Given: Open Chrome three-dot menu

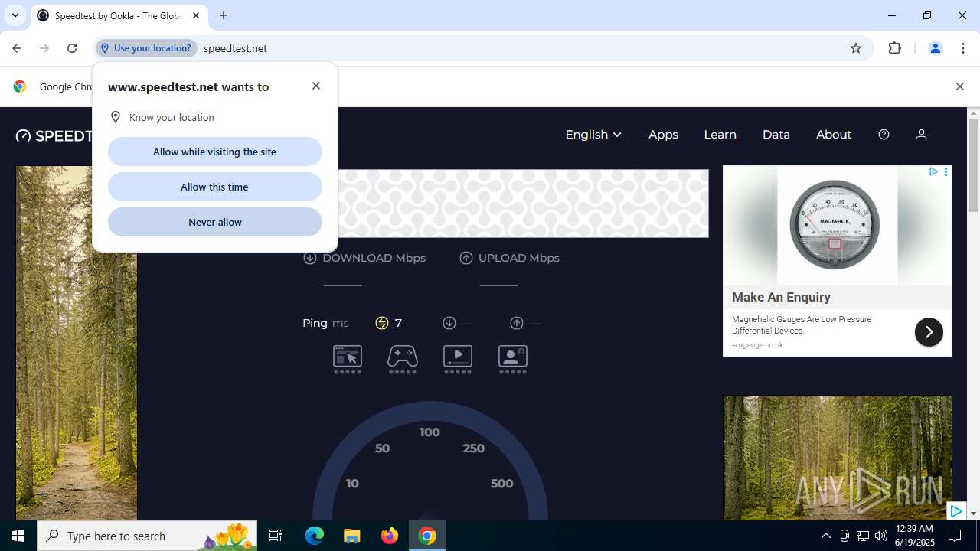Looking at the screenshot, I should coord(963,48).
